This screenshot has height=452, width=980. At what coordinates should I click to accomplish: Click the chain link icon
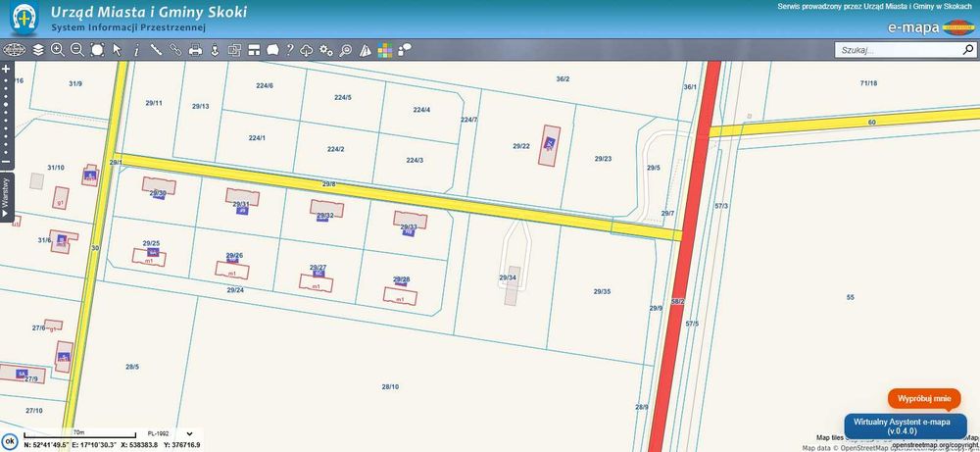[175, 50]
